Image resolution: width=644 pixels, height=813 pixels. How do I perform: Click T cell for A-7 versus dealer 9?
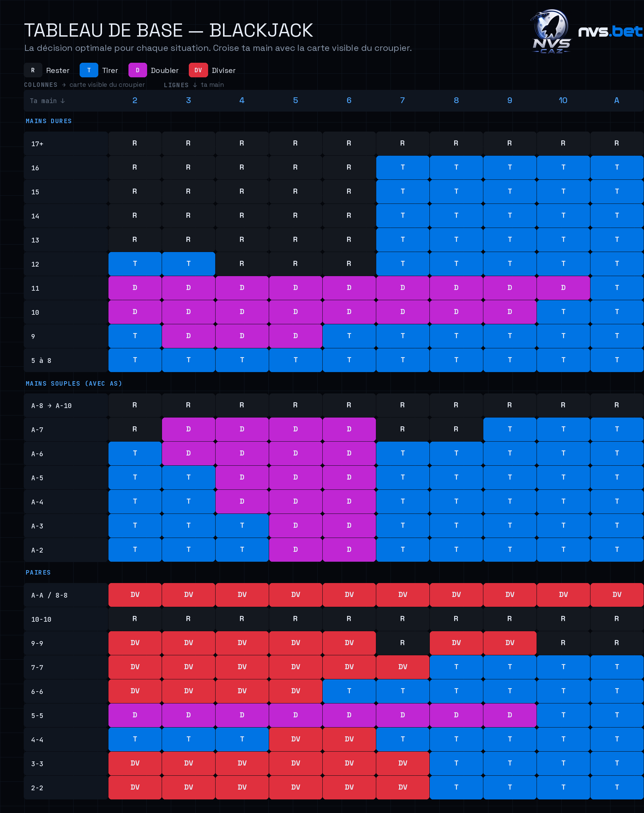point(509,429)
